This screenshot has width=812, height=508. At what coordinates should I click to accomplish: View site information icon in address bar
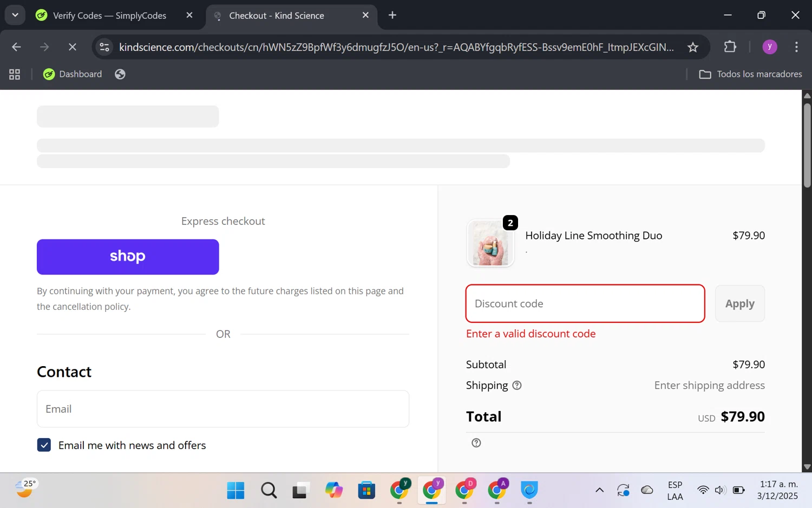(104, 47)
